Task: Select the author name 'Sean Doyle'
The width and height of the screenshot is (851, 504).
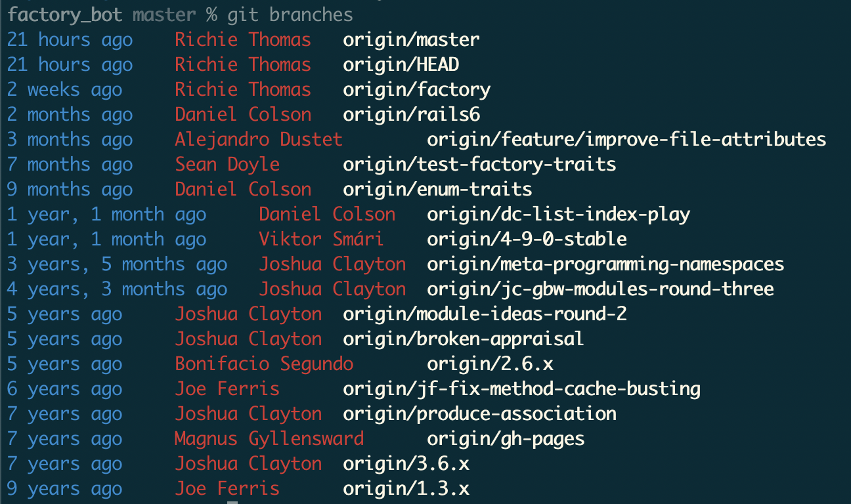Action: 227,165
